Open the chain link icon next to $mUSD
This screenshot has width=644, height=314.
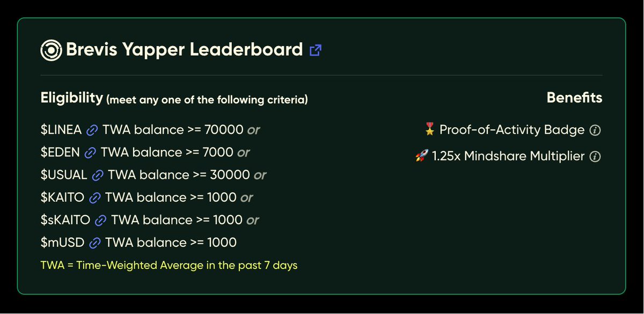coord(95,243)
